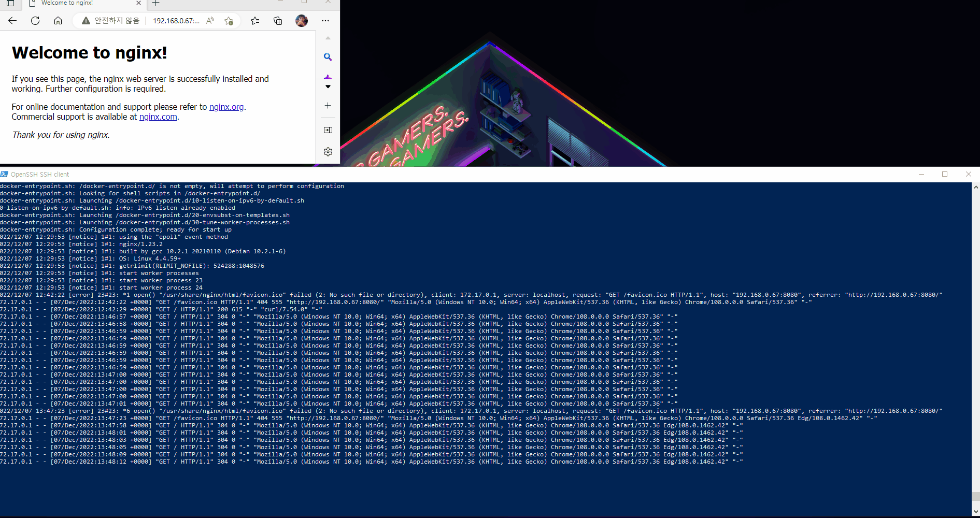Image resolution: width=980 pixels, height=518 pixels.
Task: Click the 13:48:12 GET log entry
Action: pos(372,462)
